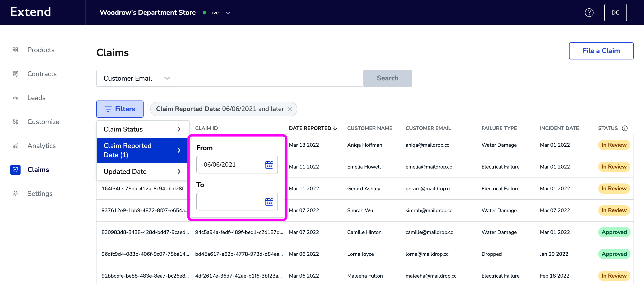Viewport: 644px width, 284px height.
Task: Click the File a Claim button
Action: click(601, 51)
